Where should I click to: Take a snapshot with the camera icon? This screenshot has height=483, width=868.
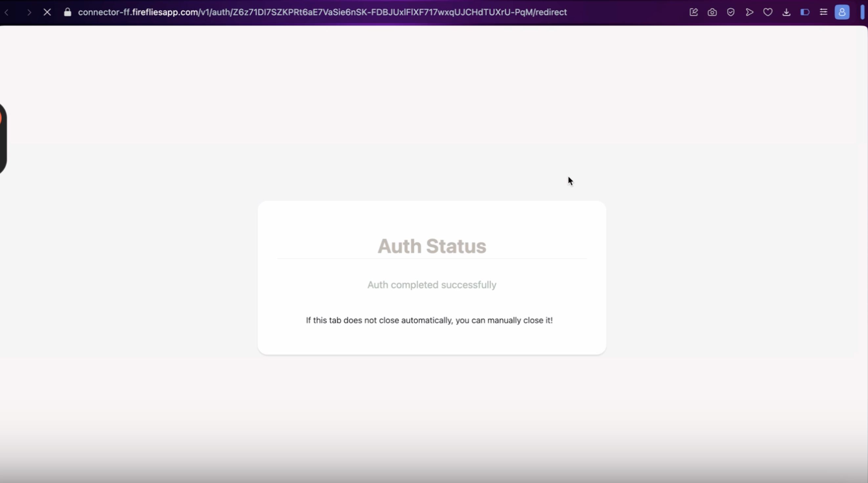[x=712, y=12]
